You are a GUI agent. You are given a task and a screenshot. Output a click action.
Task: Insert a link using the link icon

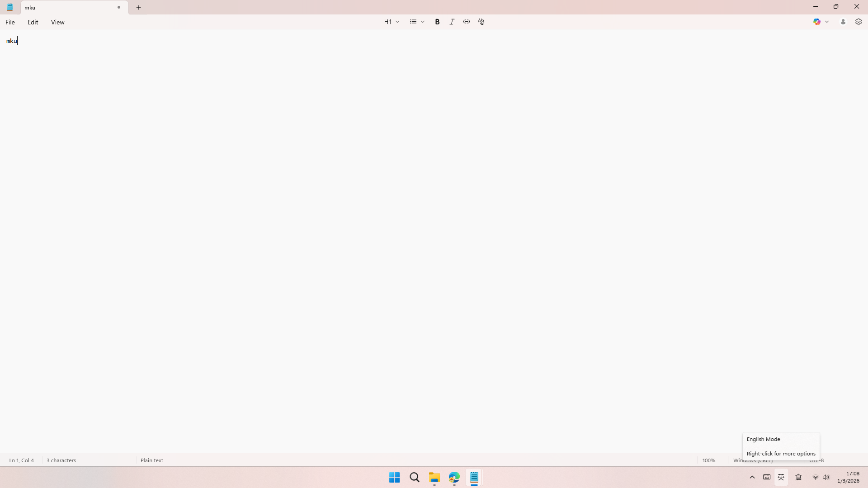[466, 22]
